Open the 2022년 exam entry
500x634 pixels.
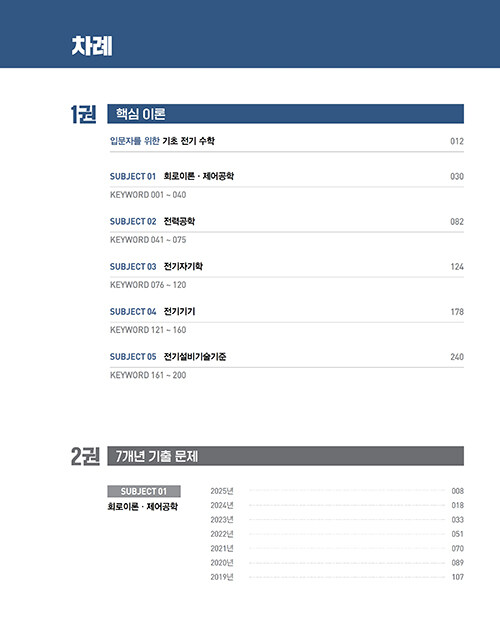(337, 534)
